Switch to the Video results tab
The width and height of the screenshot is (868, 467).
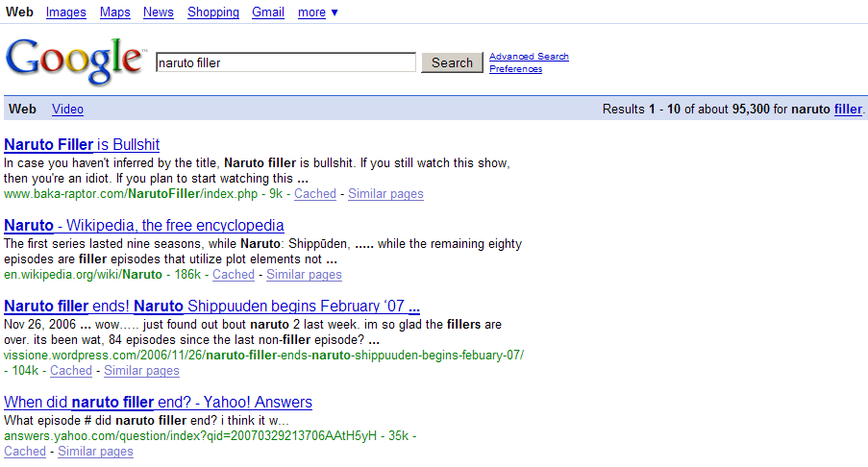coord(67,109)
